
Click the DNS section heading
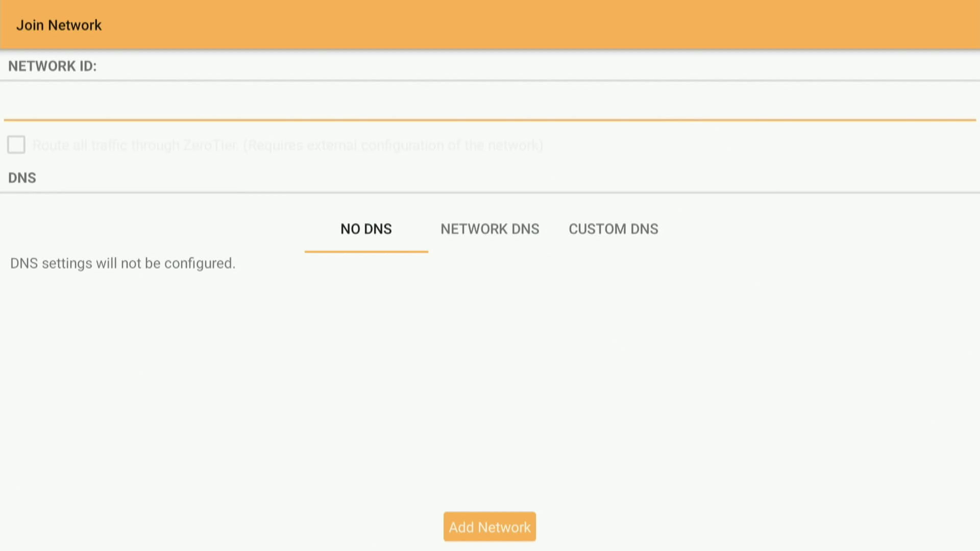pyautogui.click(x=22, y=178)
